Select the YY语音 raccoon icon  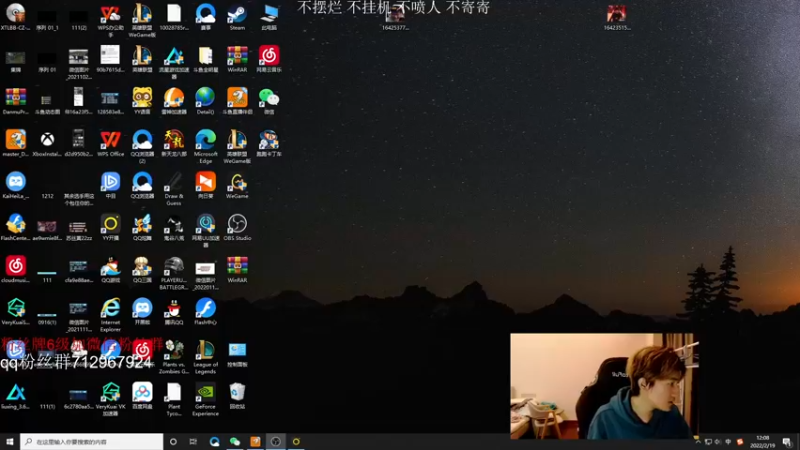point(142,101)
